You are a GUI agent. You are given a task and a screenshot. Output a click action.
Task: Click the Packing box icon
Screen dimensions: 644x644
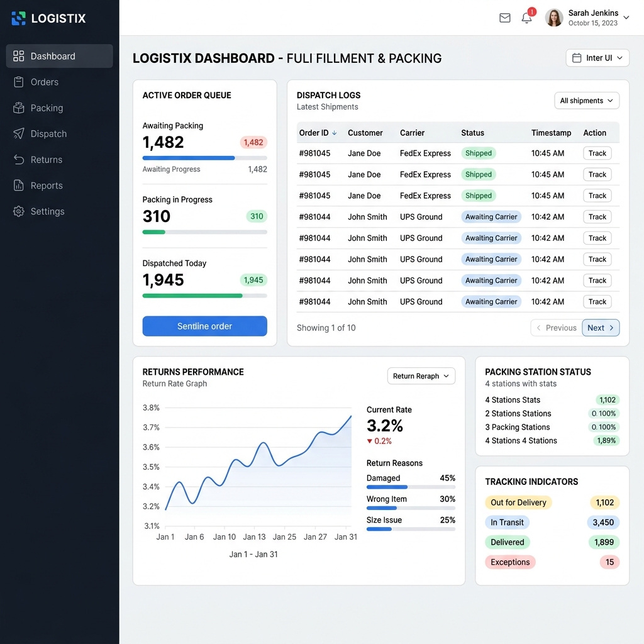(x=18, y=108)
